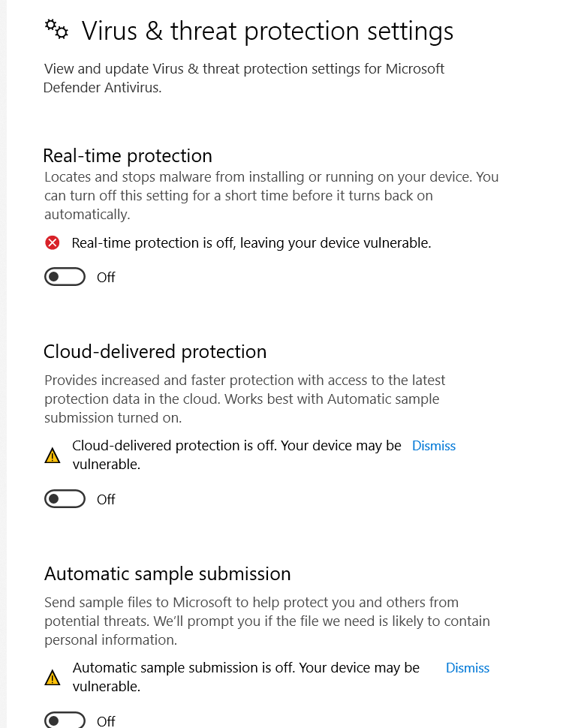Dismiss the Cloud-delivered protection warning
This screenshot has height=728, width=587.
point(434,446)
